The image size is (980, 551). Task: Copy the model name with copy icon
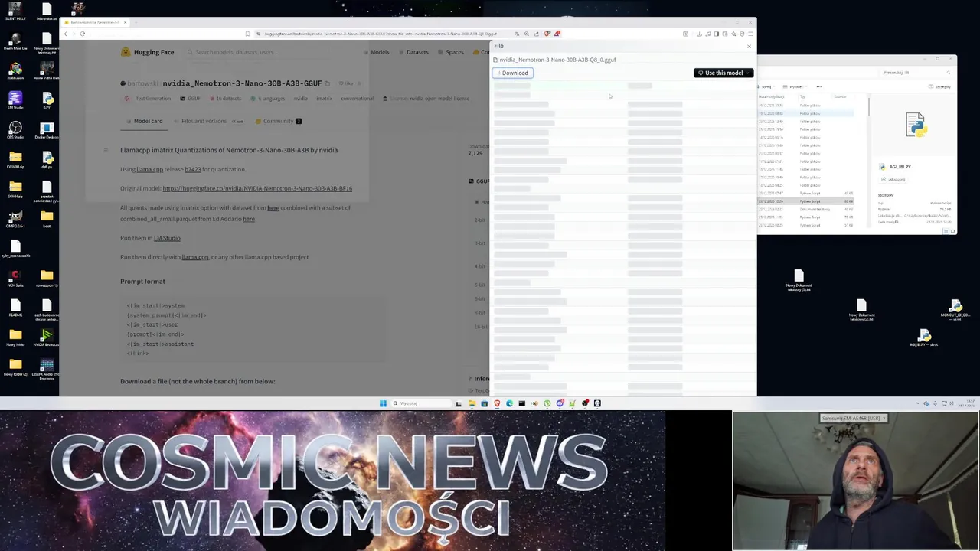tap(327, 83)
